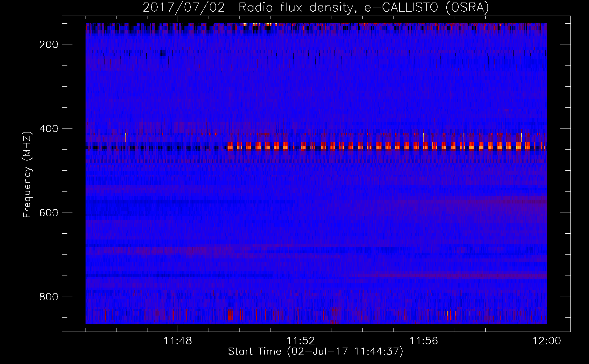
Task: Click the '11:56' time axis label
Action: click(x=424, y=341)
